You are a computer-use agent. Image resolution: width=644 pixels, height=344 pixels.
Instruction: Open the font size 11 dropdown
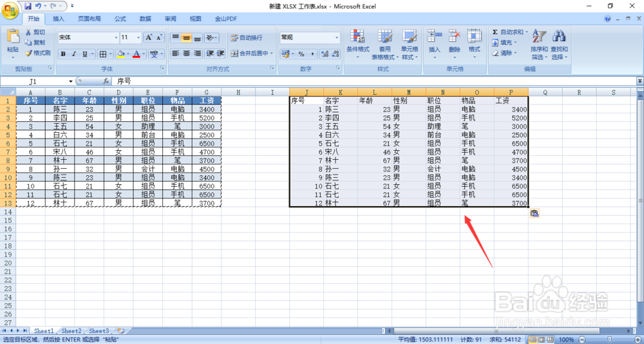(138, 37)
